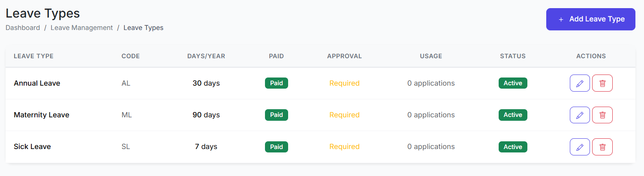Click the Active status of Maternity Leave
Screen dimensions: 644x176
512,115
